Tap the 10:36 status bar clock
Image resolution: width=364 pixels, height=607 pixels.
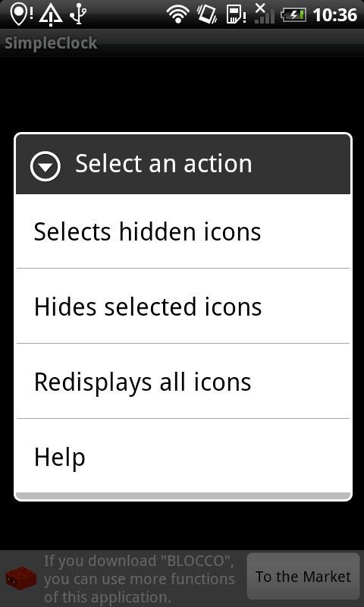tap(334, 15)
